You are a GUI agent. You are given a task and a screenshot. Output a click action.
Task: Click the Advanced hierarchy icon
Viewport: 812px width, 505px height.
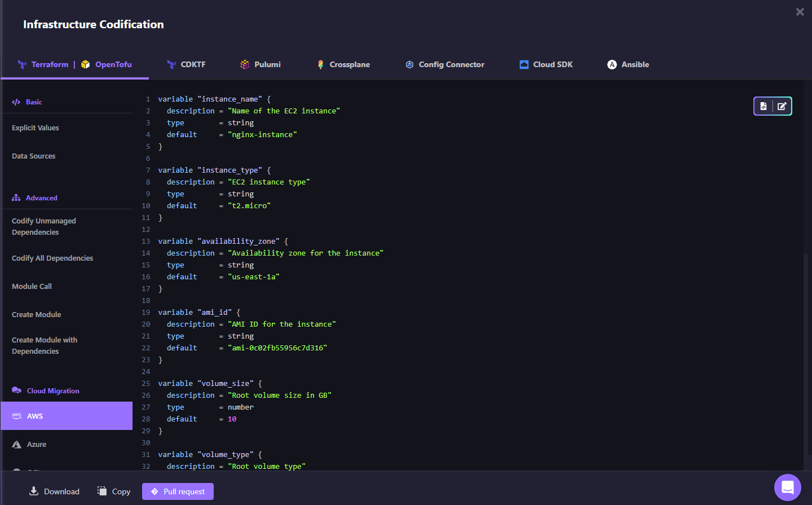tap(16, 198)
